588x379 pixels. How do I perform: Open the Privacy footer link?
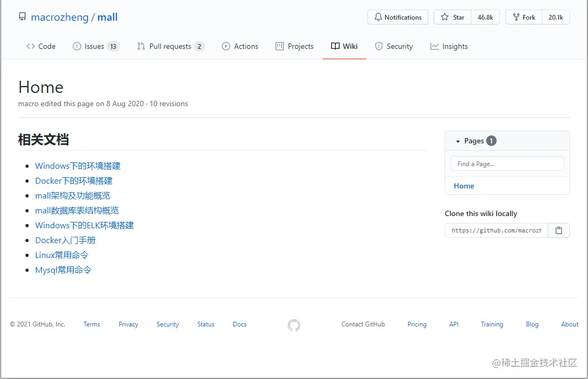128,324
